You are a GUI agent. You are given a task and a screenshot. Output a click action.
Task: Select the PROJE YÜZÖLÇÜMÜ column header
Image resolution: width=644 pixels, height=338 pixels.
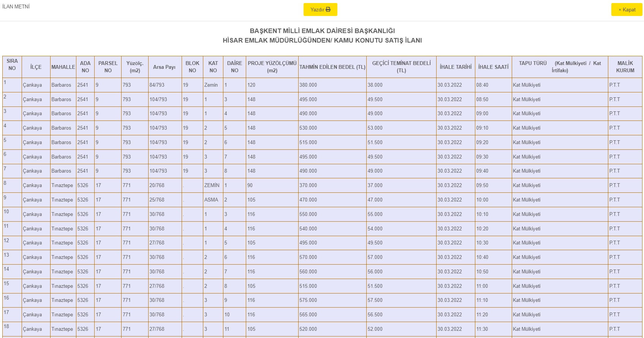click(272, 67)
